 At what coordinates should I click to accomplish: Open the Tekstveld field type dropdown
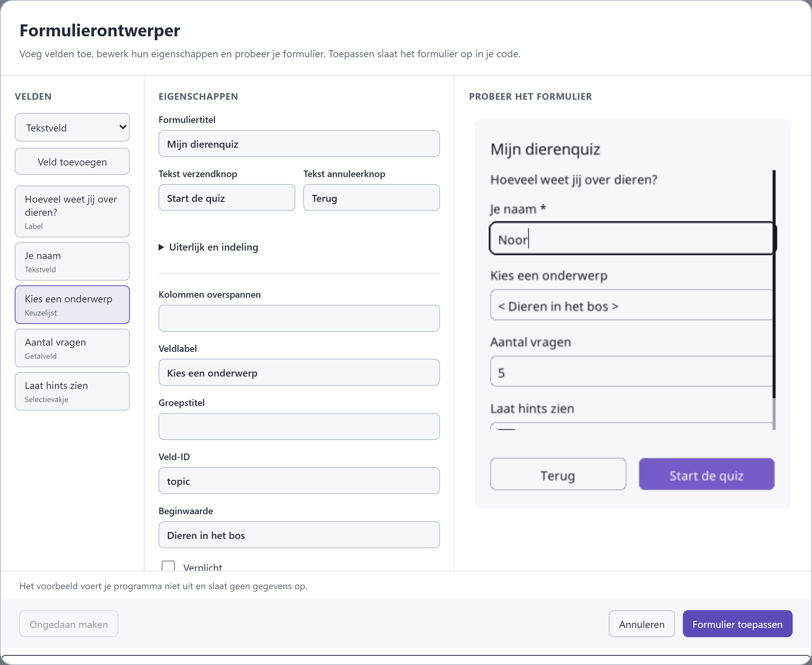tap(72, 127)
